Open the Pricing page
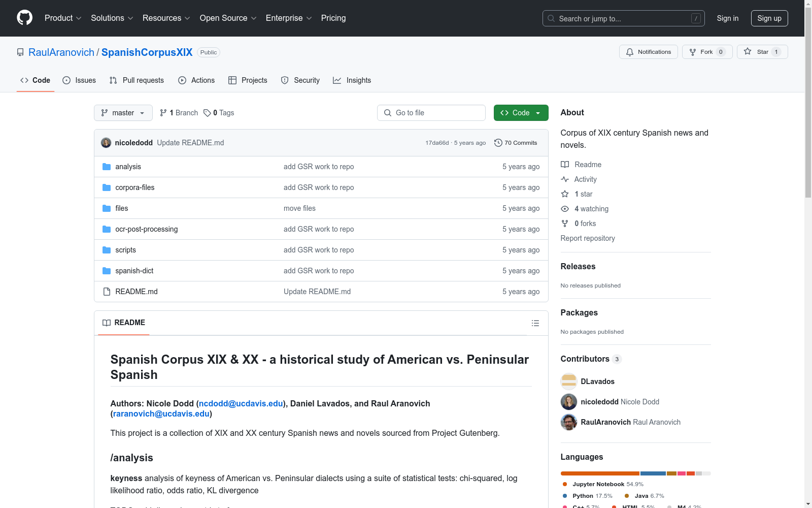The width and height of the screenshot is (812, 508). point(333,18)
